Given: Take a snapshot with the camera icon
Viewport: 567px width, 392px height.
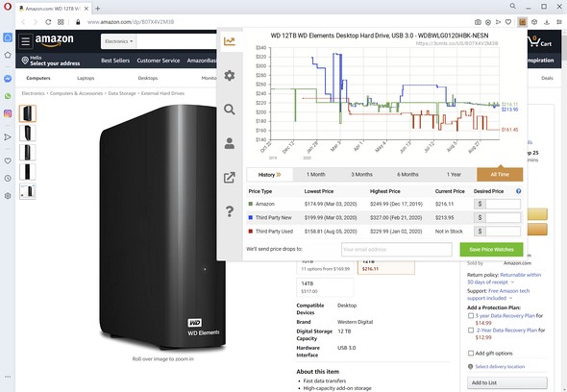Looking at the screenshot, I should point(478,22).
